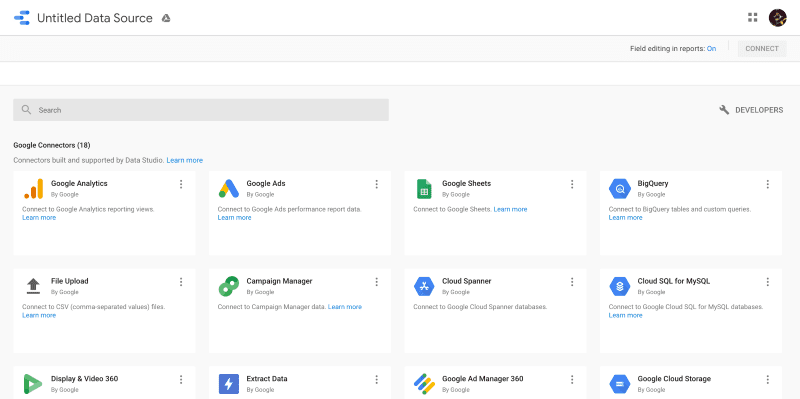Select the BigQuery connector icon

pos(620,188)
